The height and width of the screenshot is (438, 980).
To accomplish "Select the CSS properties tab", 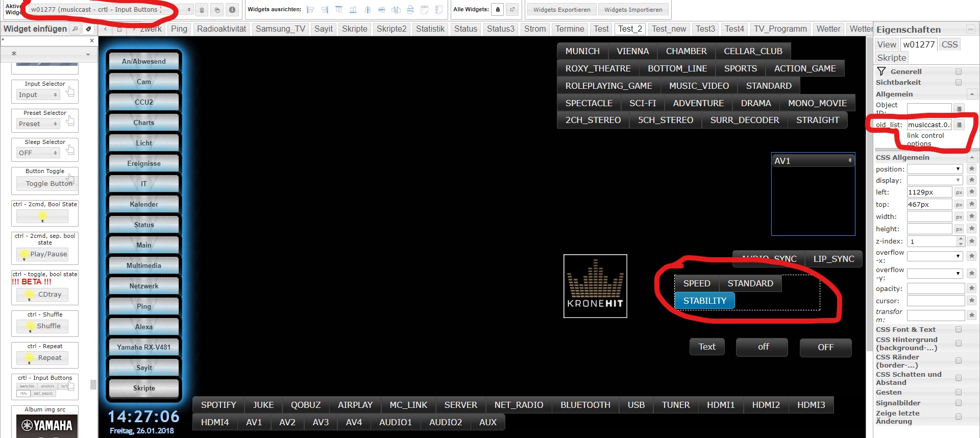I will click(949, 44).
